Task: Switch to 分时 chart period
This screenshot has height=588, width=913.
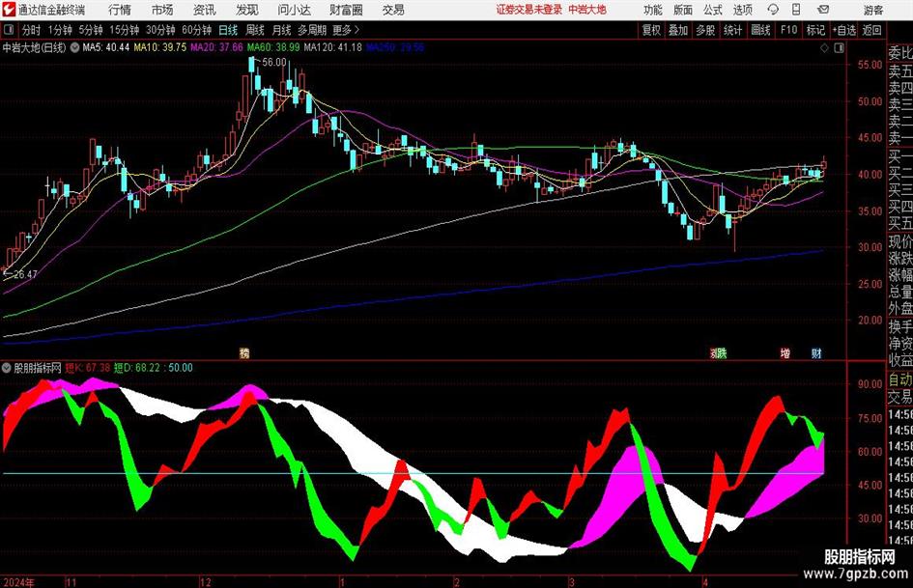Action: pos(31,30)
